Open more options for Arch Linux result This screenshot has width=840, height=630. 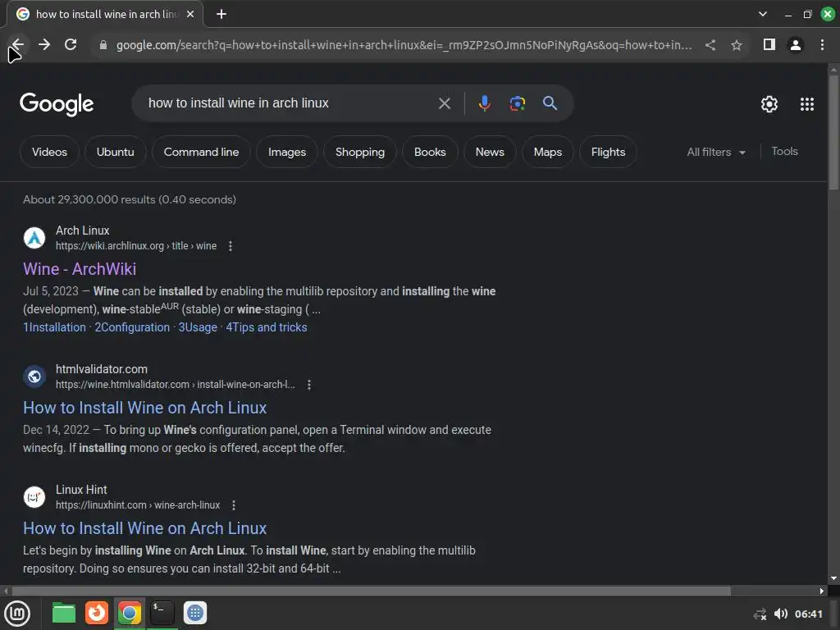click(231, 246)
